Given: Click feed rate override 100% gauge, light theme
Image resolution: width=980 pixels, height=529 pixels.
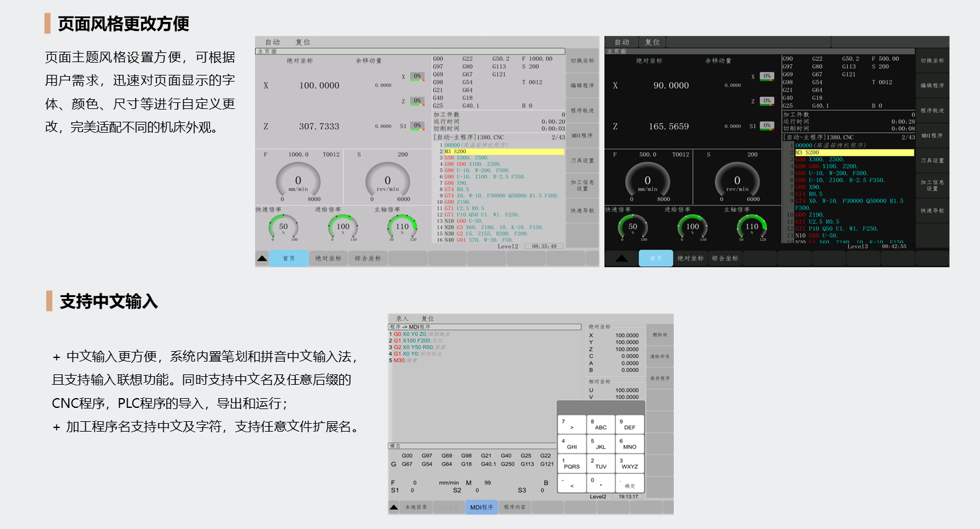Looking at the screenshot, I should [343, 228].
